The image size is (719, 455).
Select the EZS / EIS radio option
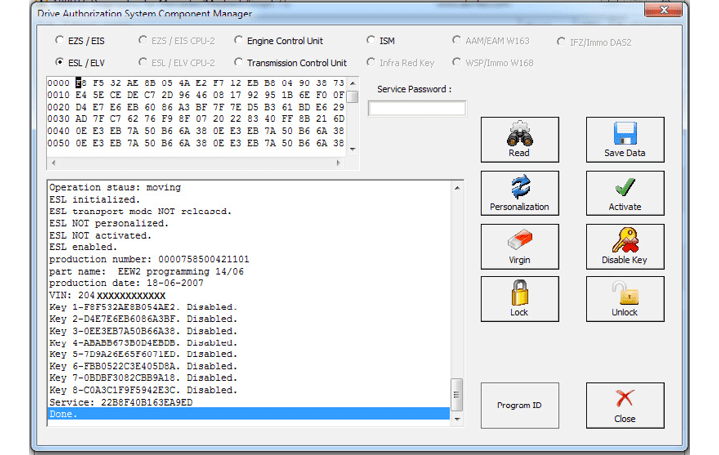pyautogui.click(x=59, y=41)
